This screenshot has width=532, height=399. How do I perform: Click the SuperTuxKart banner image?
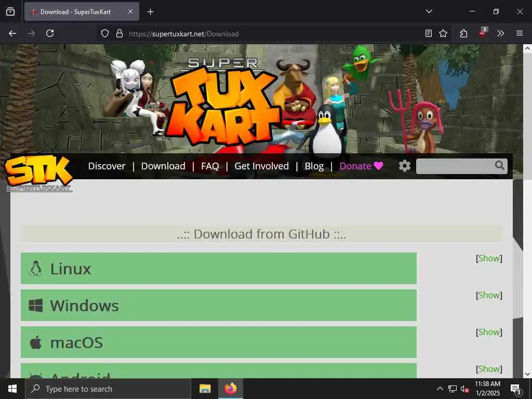point(261,98)
